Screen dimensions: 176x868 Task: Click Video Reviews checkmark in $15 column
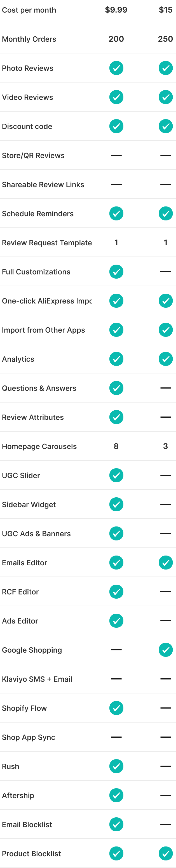click(x=166, y=97)
